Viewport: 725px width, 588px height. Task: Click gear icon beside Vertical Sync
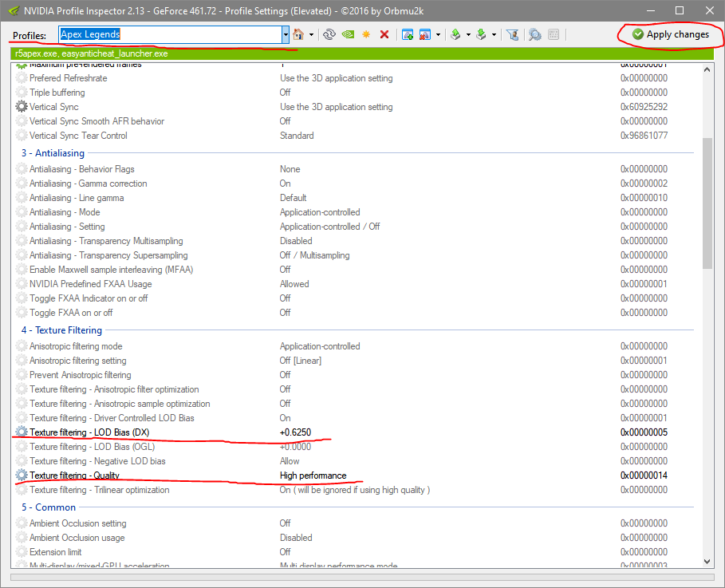point(22,106)
